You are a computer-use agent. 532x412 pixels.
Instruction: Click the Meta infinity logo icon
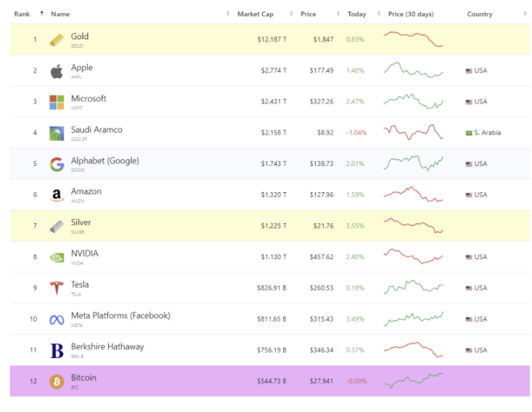click(56, 320)
